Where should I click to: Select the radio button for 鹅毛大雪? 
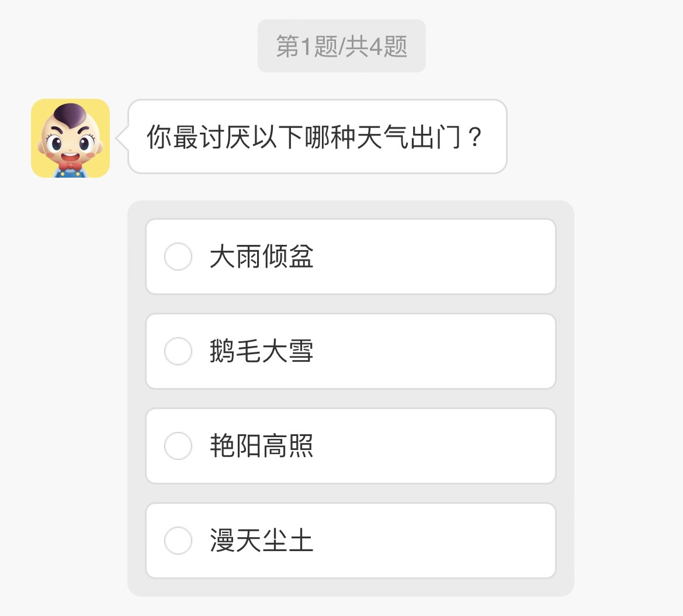[x=178, y=351]
